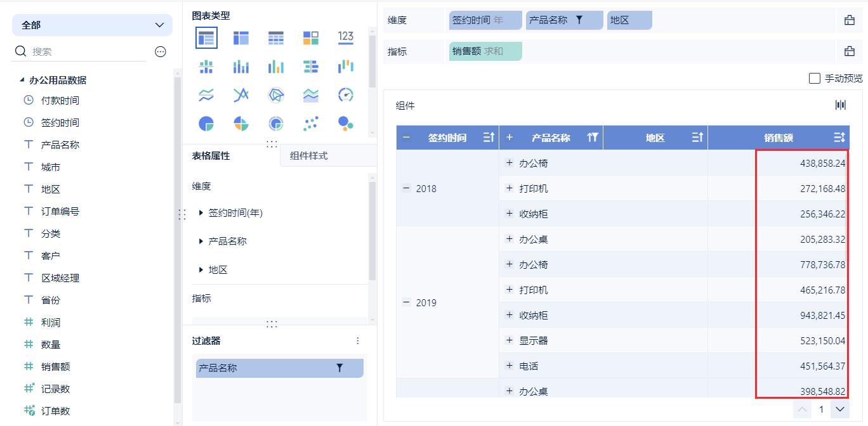Viewport: 868px width, 426px height.
Task: Click sort icon in 签约时间 column header
Action: click(x=489, y=137)
